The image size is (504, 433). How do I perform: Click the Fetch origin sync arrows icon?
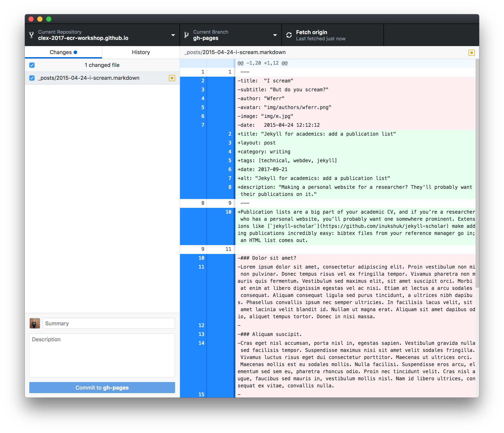click(x=289, y=35)
